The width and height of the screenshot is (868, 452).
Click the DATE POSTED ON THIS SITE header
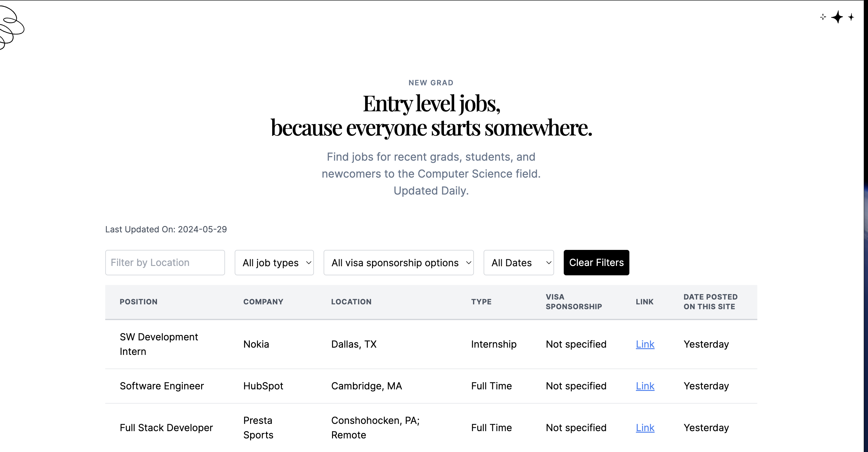pyautogui.click(x=711, y=302)
